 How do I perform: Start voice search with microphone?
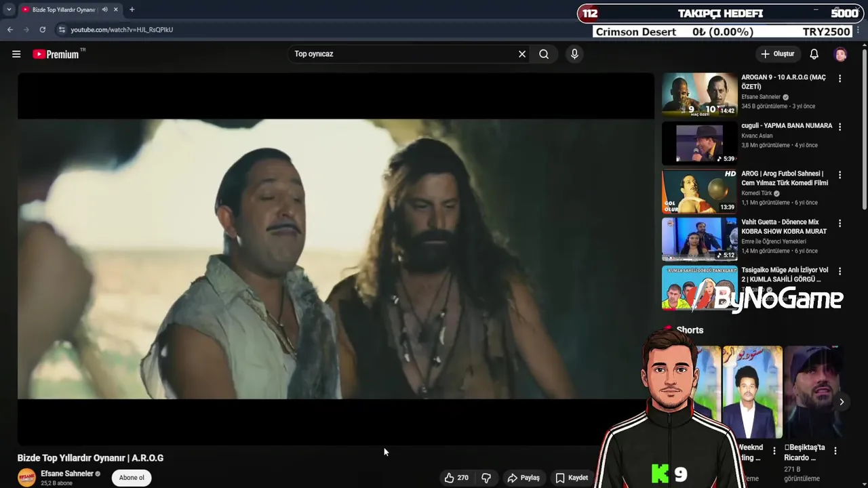574,54
